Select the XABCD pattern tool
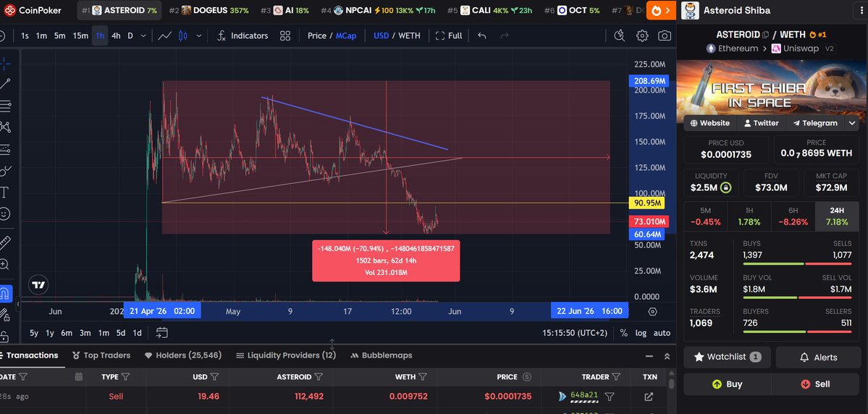This screenshot has width=868, height=414. tap(5, 127)
